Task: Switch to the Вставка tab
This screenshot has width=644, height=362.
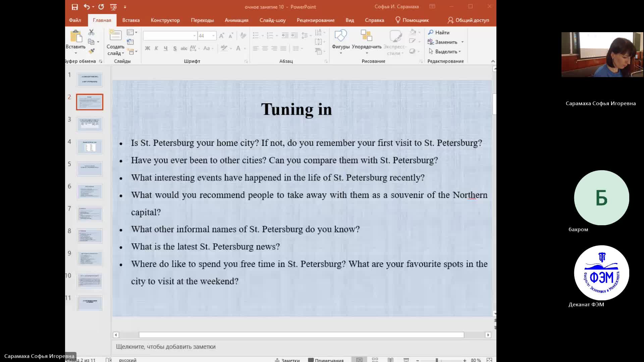Action: point(131,20)
